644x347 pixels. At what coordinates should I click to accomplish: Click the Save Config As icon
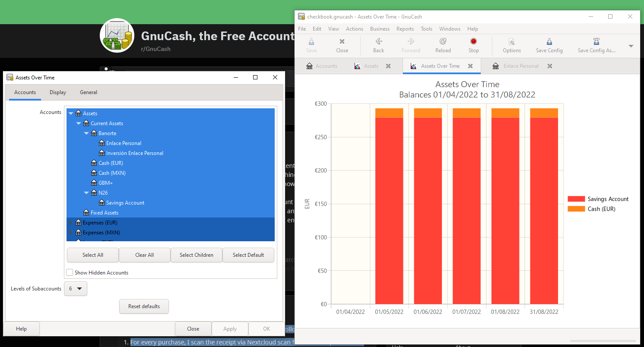tap(596, 42)
